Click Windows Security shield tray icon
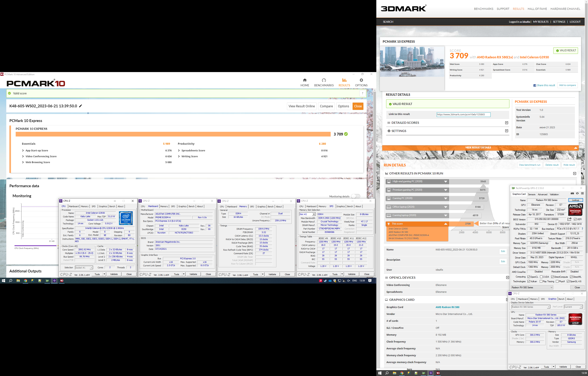 tap(335, 281)
